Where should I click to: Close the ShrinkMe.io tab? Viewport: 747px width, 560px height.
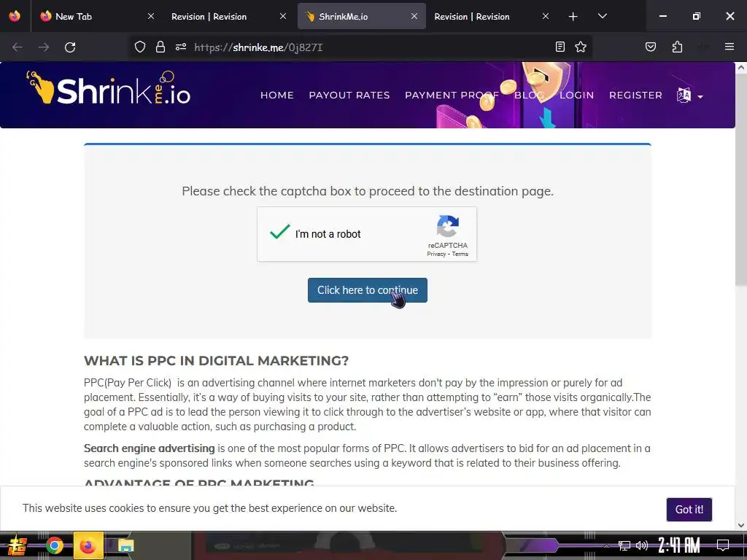tap(414, 16)
